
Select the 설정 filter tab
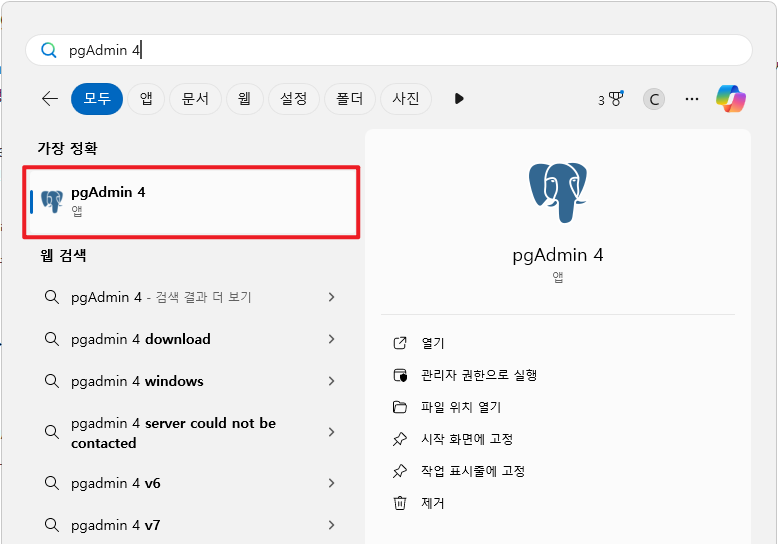(294, 99)
